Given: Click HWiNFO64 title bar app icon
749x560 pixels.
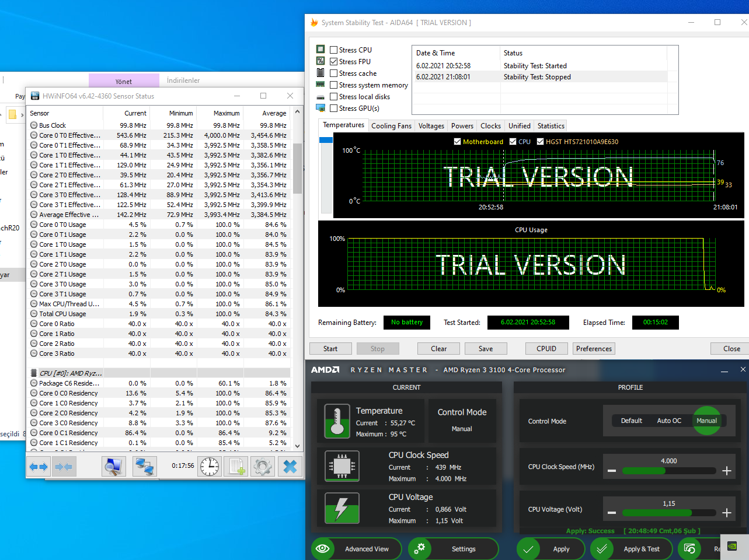Looking at the screenshot, I should pyautogui.click(x=35, y=96).
